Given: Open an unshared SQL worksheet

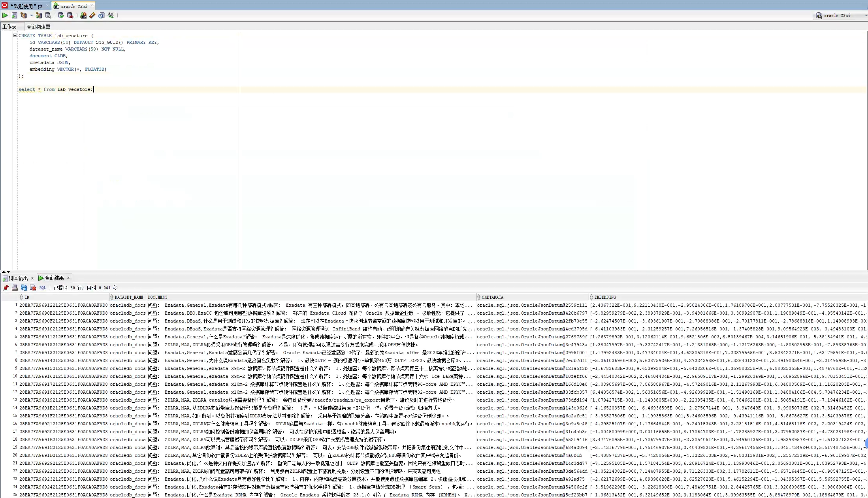Looking at the screenshot, I should click(83, 15).
